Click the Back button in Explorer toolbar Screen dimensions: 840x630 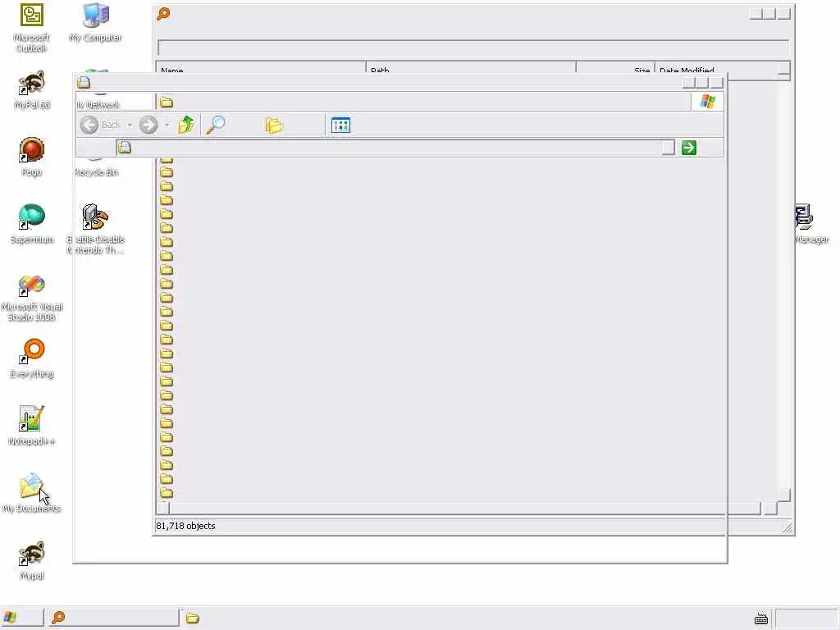[x=101, y=126]
